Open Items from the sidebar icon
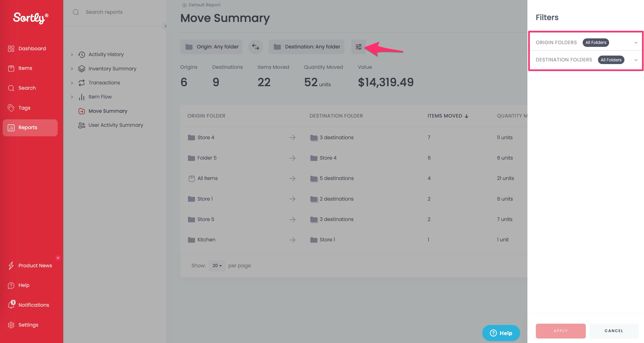This screenshot has height=343, width=644. pyautogui.click(x=11, y=68)
